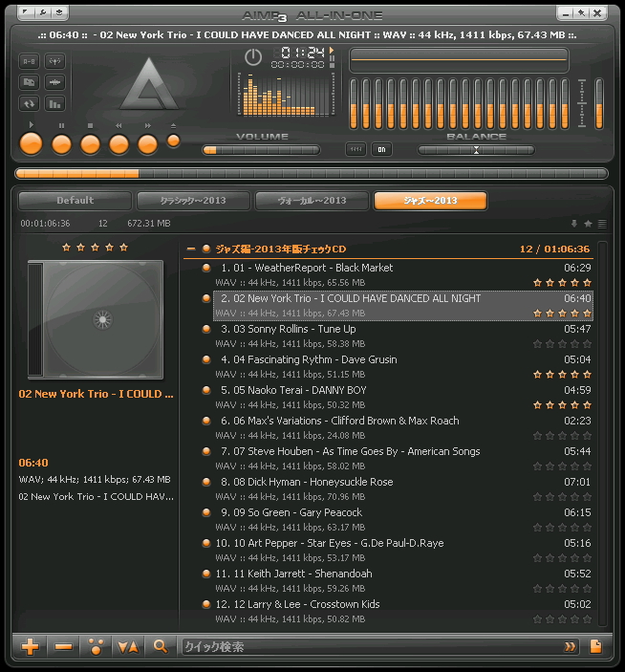Open playlist menu lines icon

point(602,224)
